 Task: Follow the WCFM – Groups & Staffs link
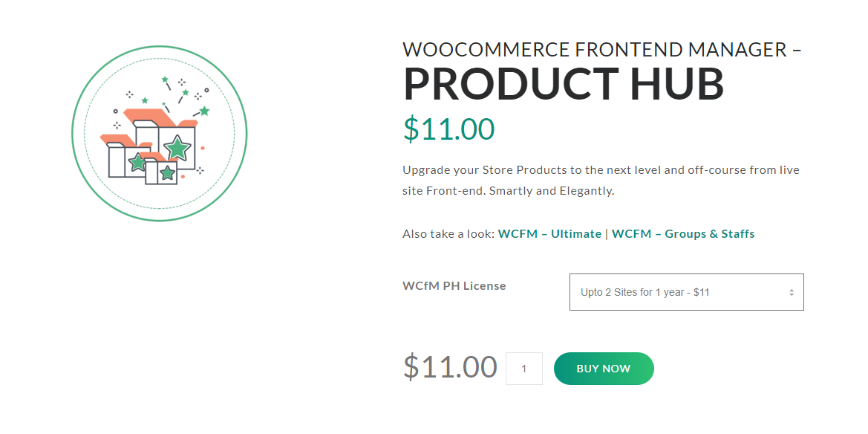coord(683,234)
